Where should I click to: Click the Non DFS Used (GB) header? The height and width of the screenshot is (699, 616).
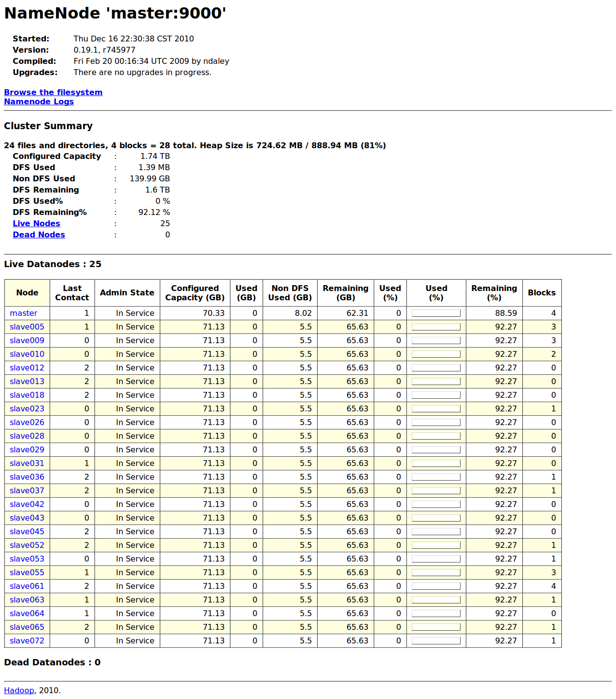coord(290,292)
